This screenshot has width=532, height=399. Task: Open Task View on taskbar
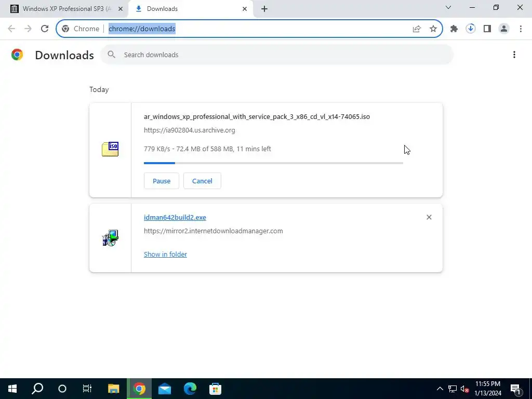tap(87, 389)
